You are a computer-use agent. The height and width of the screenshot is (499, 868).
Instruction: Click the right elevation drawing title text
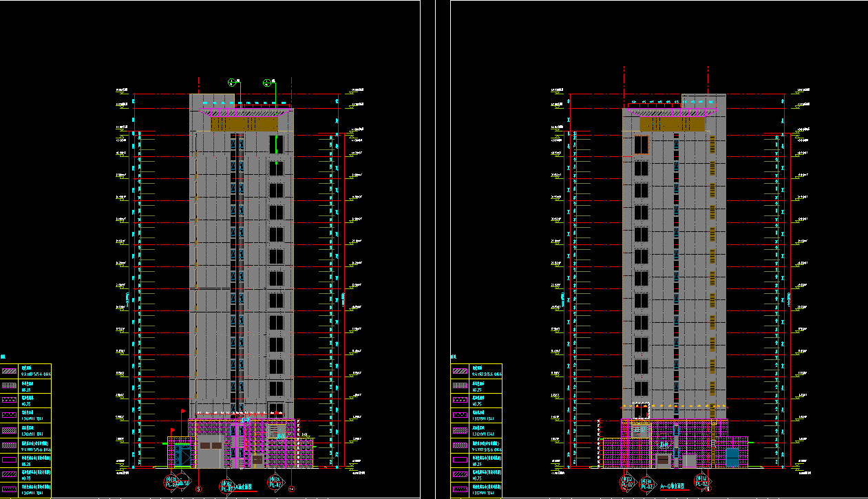click(673, 486)
